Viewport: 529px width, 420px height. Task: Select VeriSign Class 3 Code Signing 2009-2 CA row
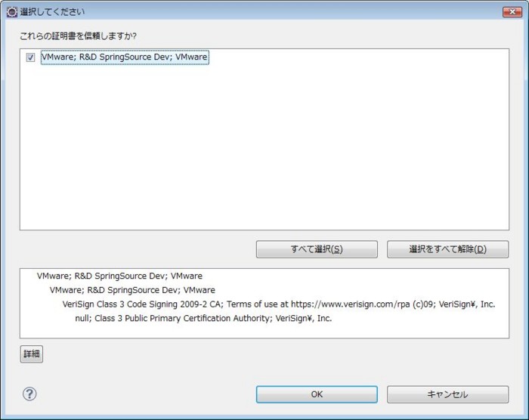coord(279,304)
